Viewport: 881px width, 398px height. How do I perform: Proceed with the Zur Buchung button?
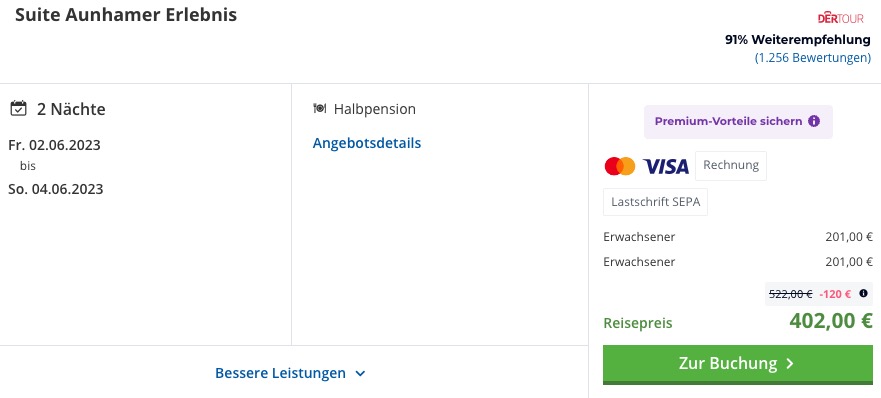pyautogui.click(x=737, y=364)
